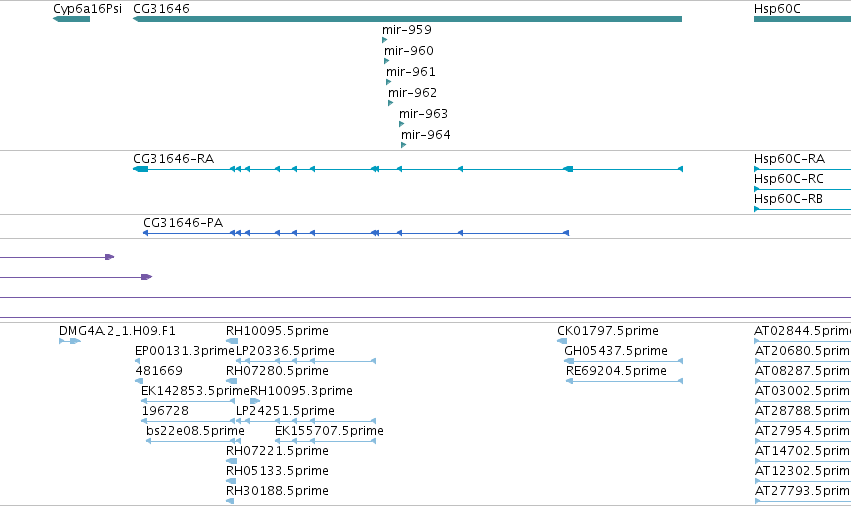Select the 481669 EST label

[x=159, y=371]
